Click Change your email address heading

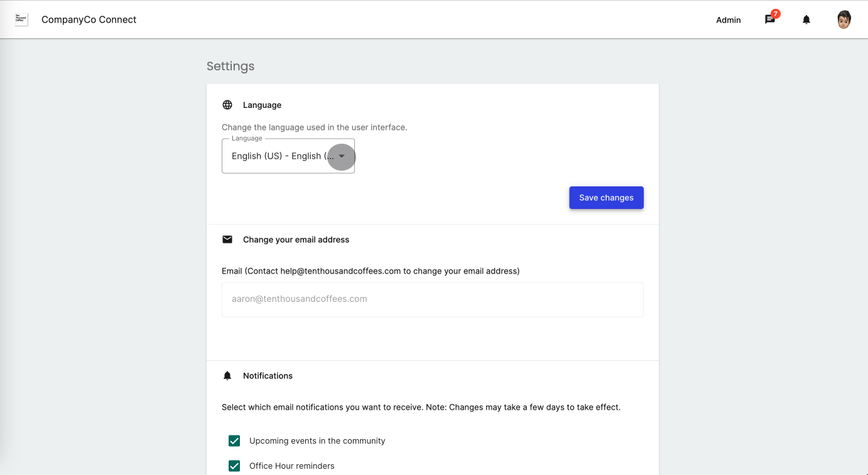pyautogui.click(x=296, y=240)
